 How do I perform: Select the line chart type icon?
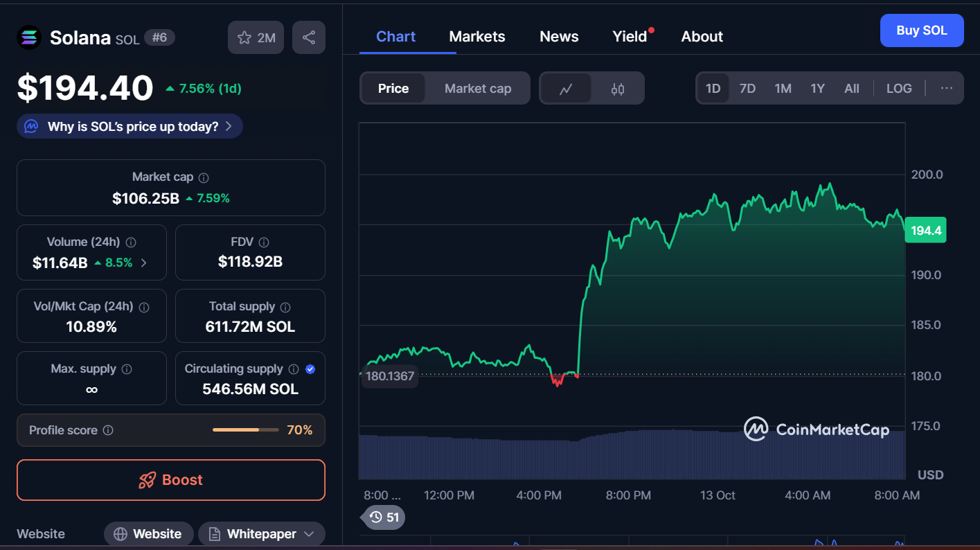coord(566,89)
